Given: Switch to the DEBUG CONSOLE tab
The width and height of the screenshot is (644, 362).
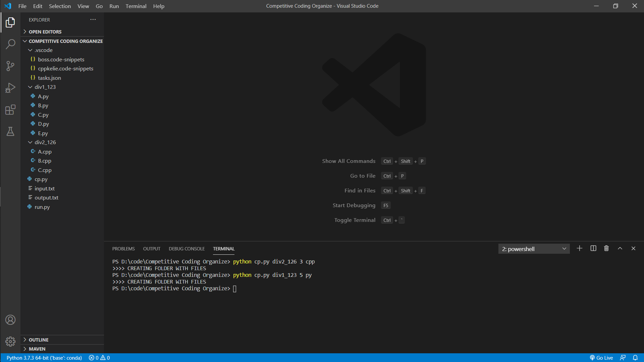Looking at the screenshot, I should [186, 249].
